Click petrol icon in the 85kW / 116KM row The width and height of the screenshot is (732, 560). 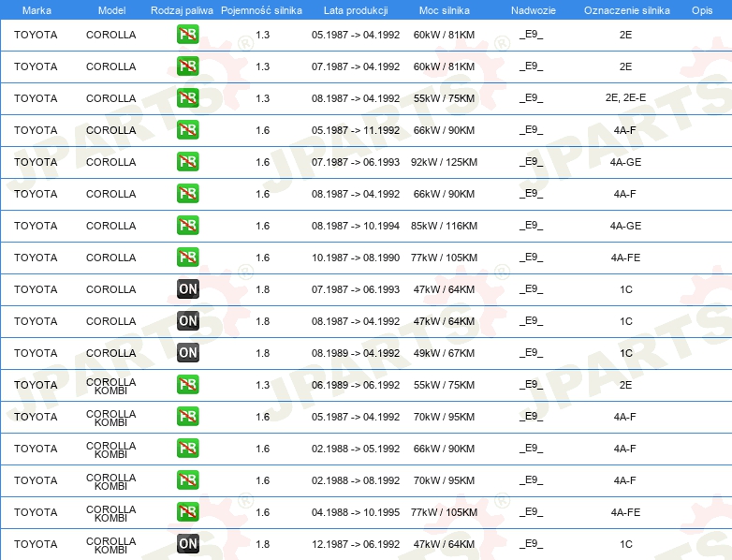click(187, 226)
